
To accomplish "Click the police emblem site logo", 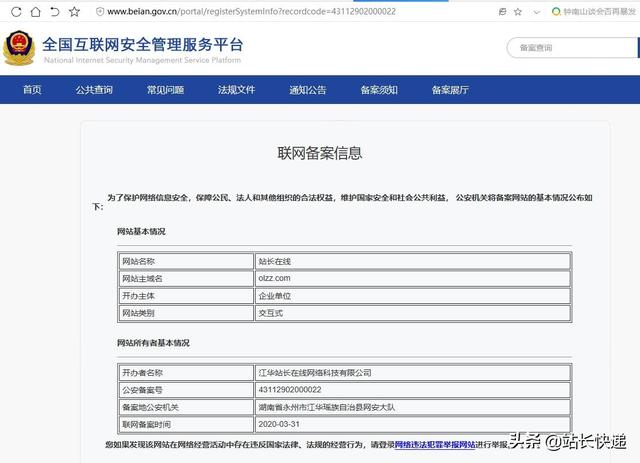I will [18, 49].
